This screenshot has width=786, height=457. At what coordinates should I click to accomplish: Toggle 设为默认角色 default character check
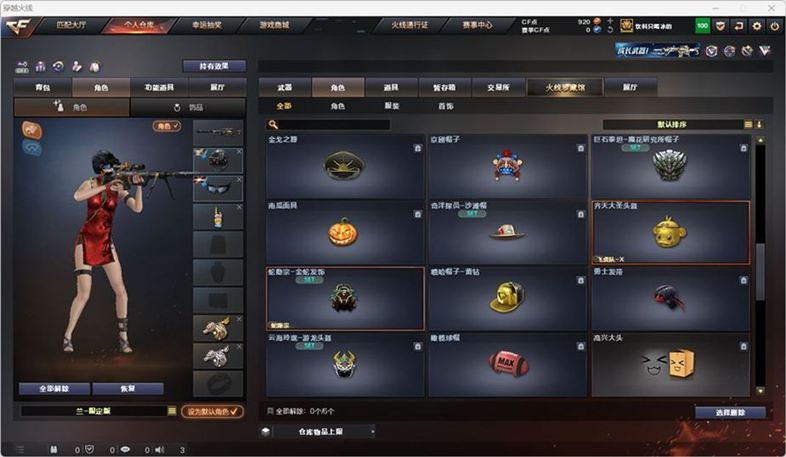(x=213, y=411)
